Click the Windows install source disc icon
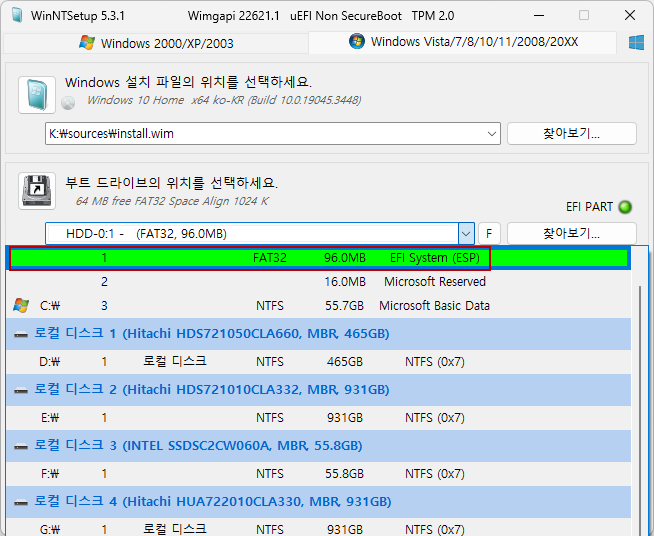Viewport: 654px width, 536px height. tap(37, 95)
